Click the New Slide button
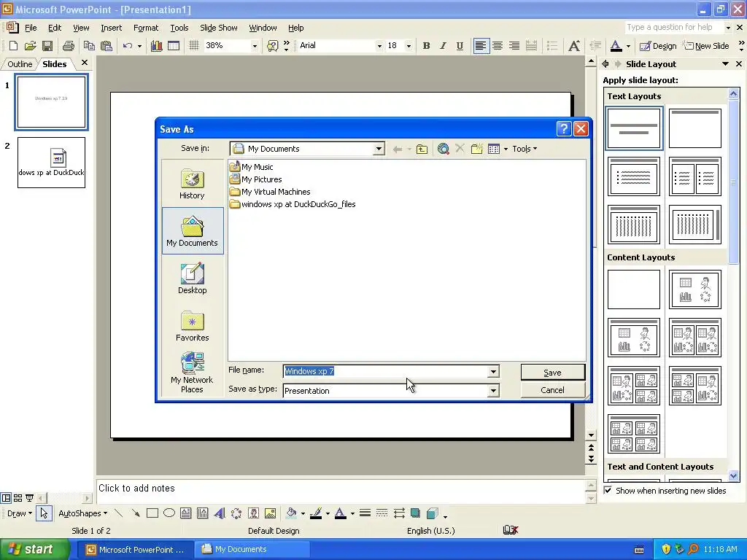 coord(706,46)
